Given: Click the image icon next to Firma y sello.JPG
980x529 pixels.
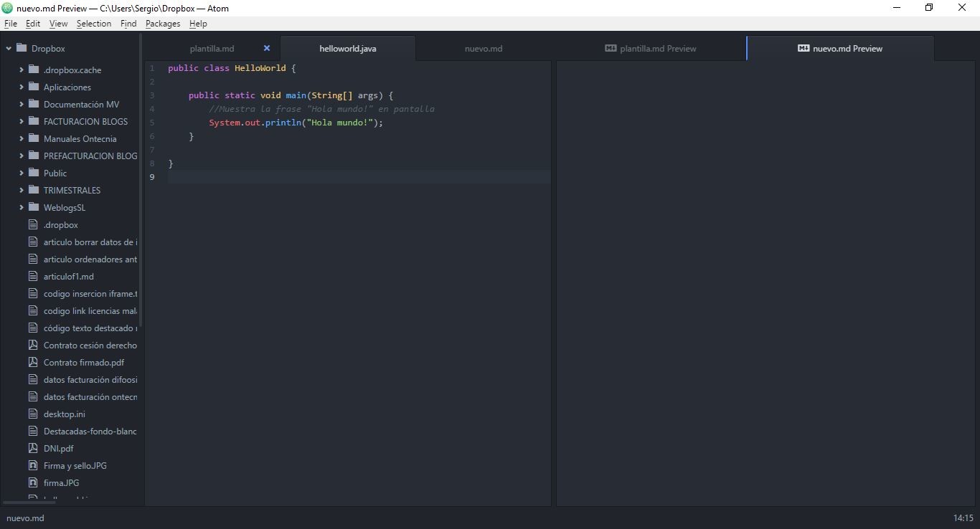Looking at the screenshot, I should [x=32, y=465].
